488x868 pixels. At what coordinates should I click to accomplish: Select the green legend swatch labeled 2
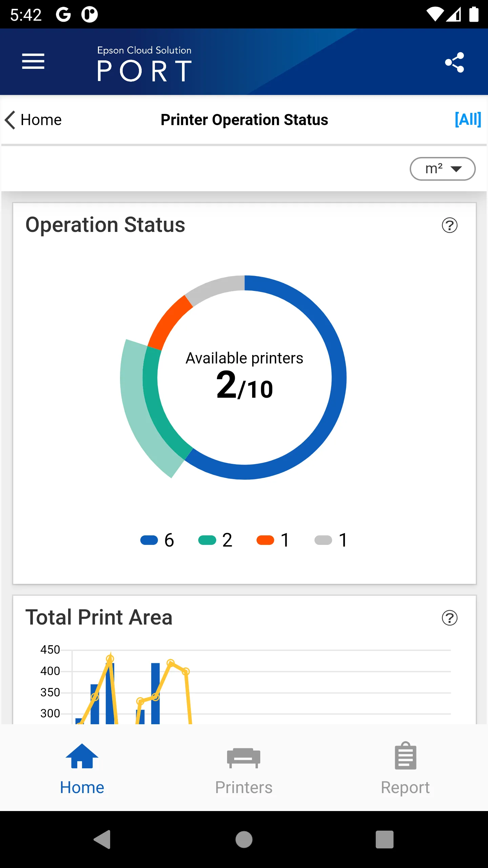click(x=207, y=540)
